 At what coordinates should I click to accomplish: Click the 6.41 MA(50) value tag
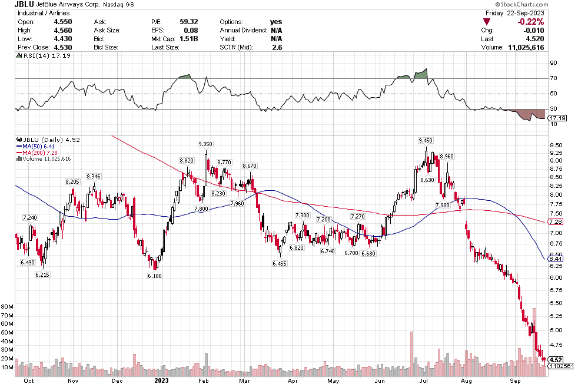pos(555,259)
